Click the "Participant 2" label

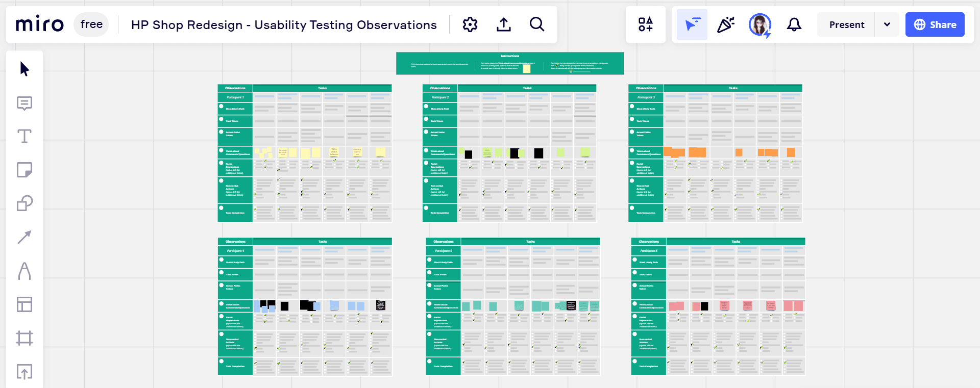(440, 97)
